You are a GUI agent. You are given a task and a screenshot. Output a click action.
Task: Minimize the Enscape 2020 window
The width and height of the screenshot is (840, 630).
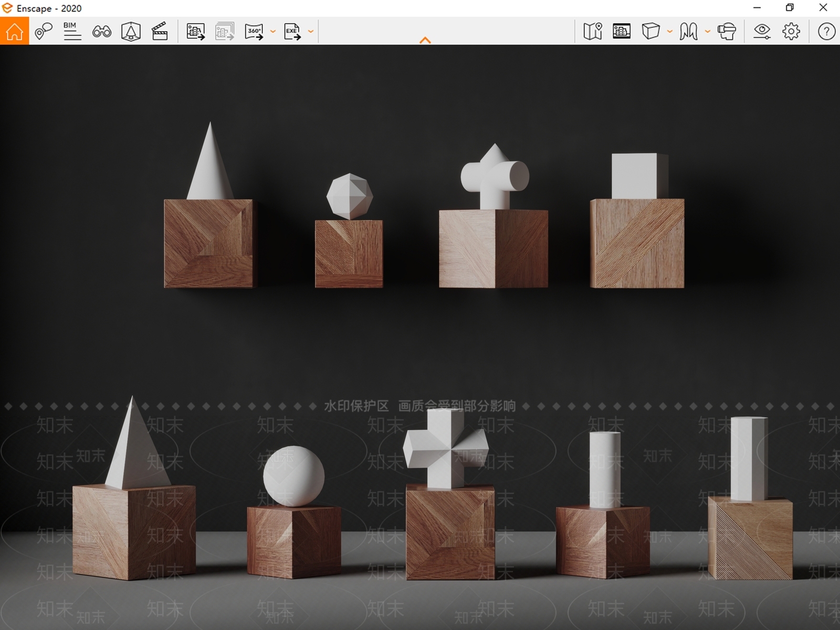coord(757,7)
